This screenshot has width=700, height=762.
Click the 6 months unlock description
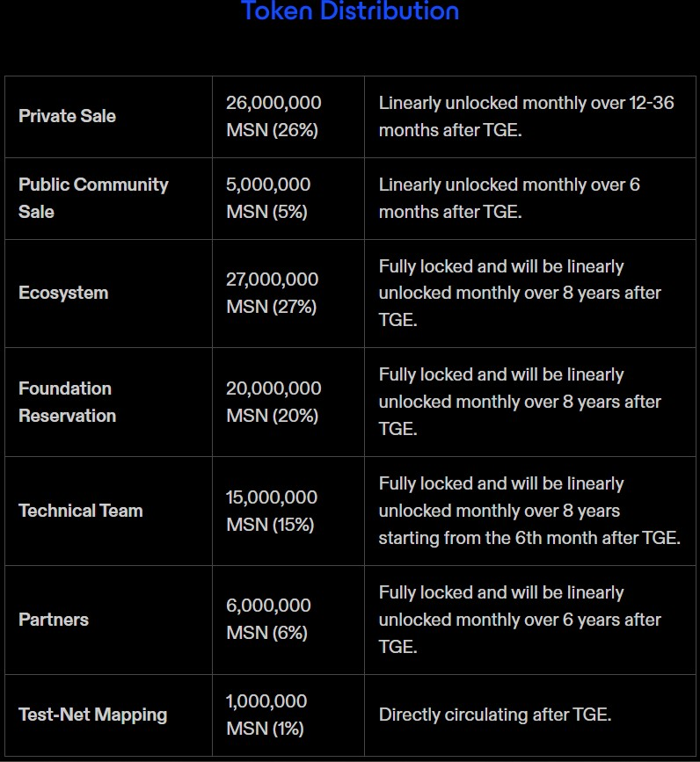click(x=509, y=198)
